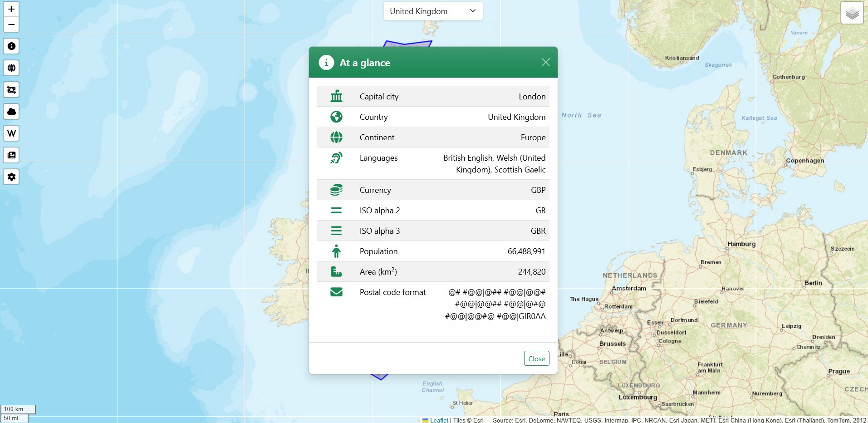Zoom out of the map
This screenshot has width=868, height=423.
pos(11,25)
